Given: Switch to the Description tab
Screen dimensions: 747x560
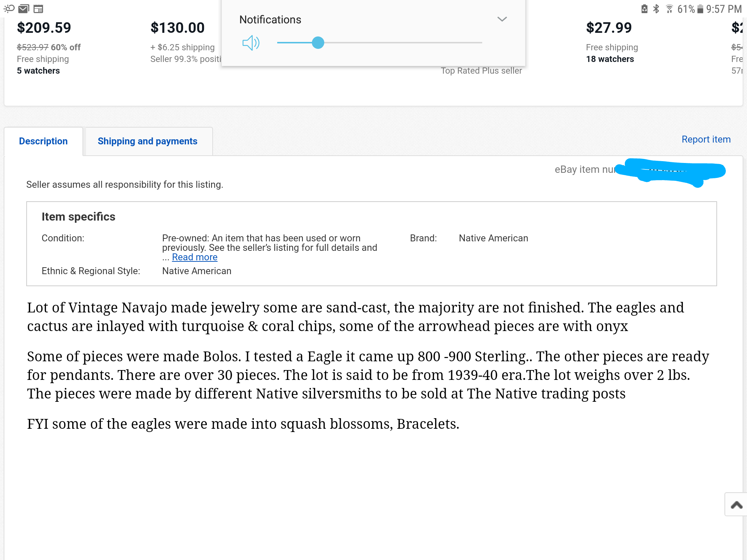Looking at the screenshot, I should (x=43, y=141).
